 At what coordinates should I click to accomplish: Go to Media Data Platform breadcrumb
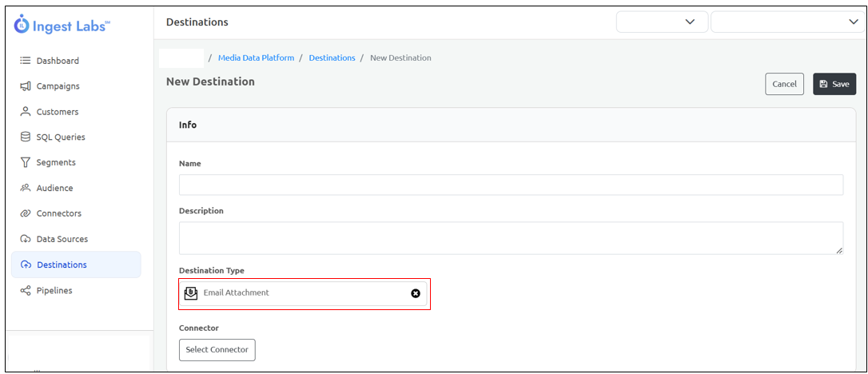tap(257, 58)
